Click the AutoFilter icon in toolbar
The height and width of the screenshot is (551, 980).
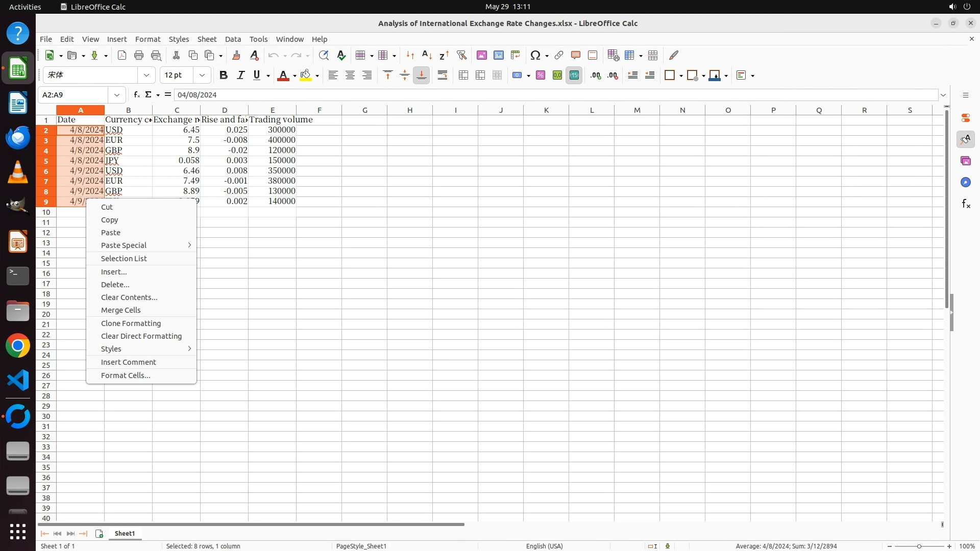[461, 55]
